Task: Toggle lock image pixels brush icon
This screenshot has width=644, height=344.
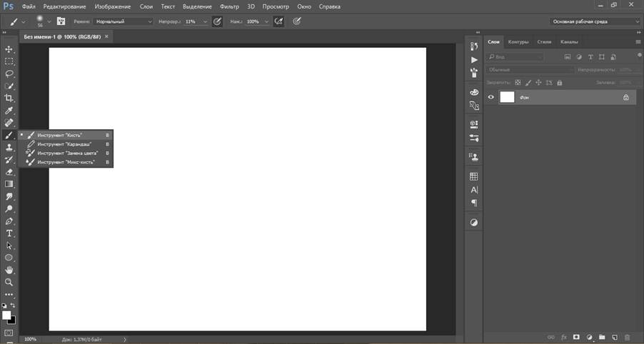Action: click(x=528, y=83)
